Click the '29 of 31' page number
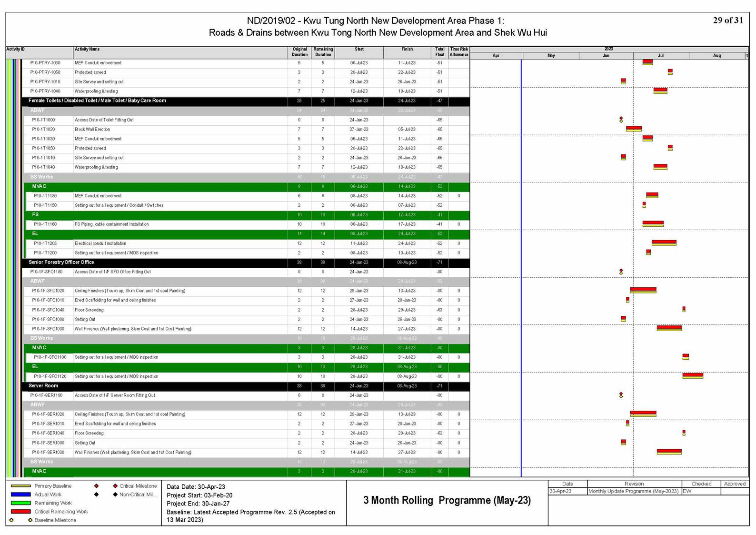This screenshot has height=535, width=756. [728, 20]
